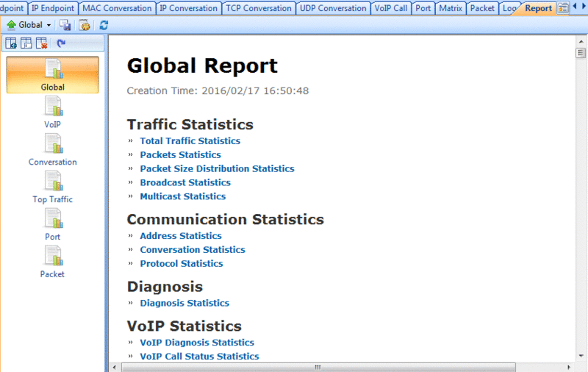Switch to the Matrix tab
The width and height of the screenshot is (588, 372).
point(451,8)
